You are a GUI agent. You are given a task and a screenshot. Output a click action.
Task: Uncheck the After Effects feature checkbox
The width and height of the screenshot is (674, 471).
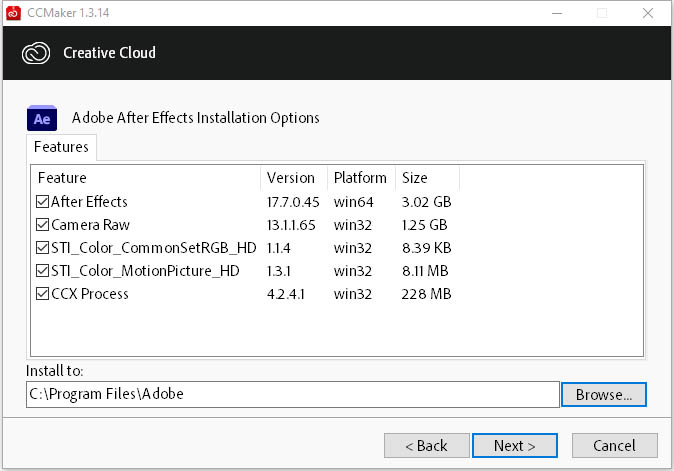click(x=43, y=202)
